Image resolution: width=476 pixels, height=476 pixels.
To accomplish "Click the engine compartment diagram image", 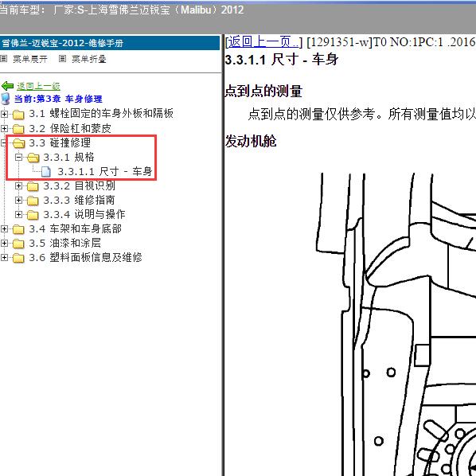I will click(x=396, y=324).
